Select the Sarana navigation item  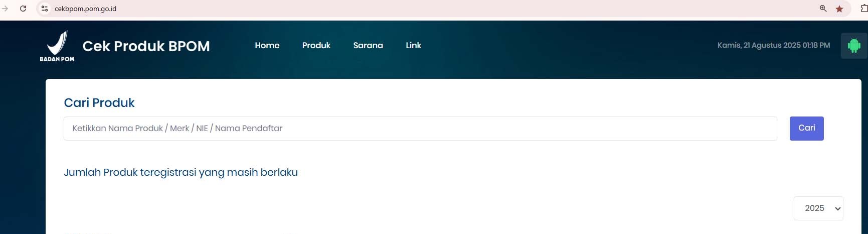(368, 45)
